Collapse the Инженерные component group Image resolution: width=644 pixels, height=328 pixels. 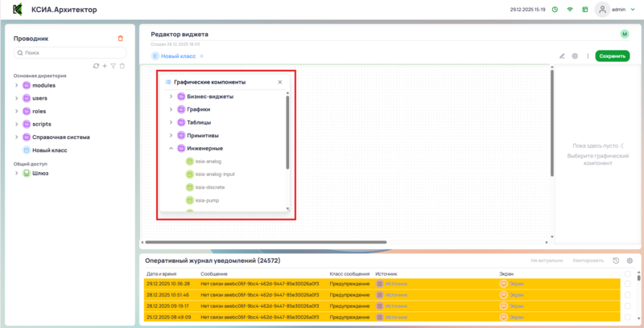pos(171,149)
